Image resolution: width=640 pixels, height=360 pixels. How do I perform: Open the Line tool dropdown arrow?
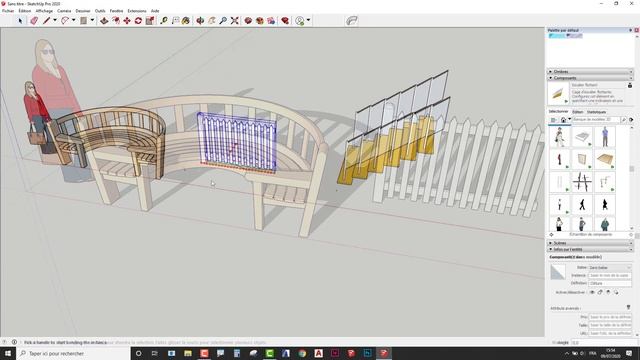(55, 20)
